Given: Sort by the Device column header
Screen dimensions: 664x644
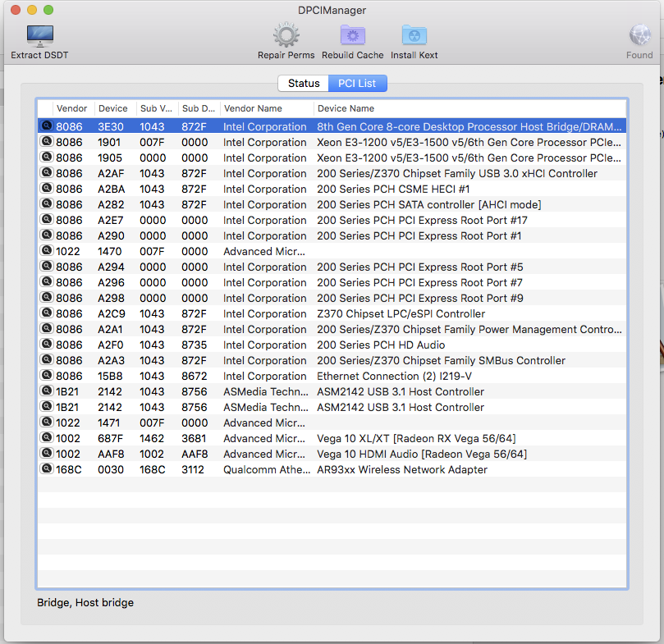Looking at the screenshot, I should pos(113,108).
